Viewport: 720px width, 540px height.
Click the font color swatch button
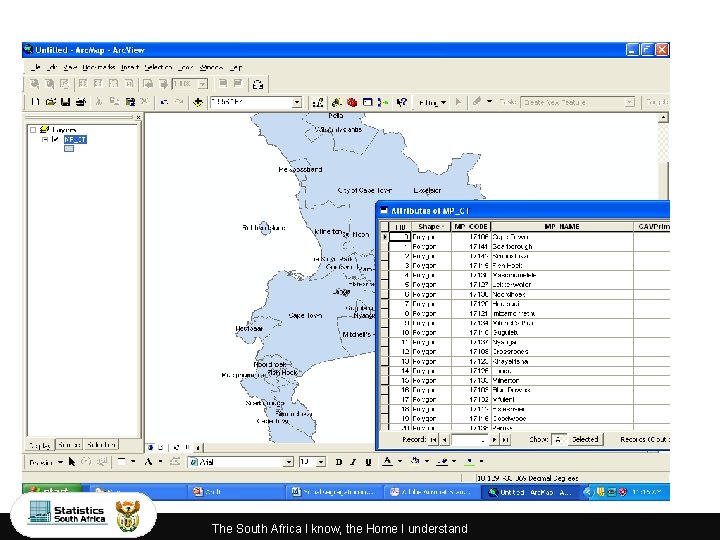pyautogui.click(x=388, y=461)
